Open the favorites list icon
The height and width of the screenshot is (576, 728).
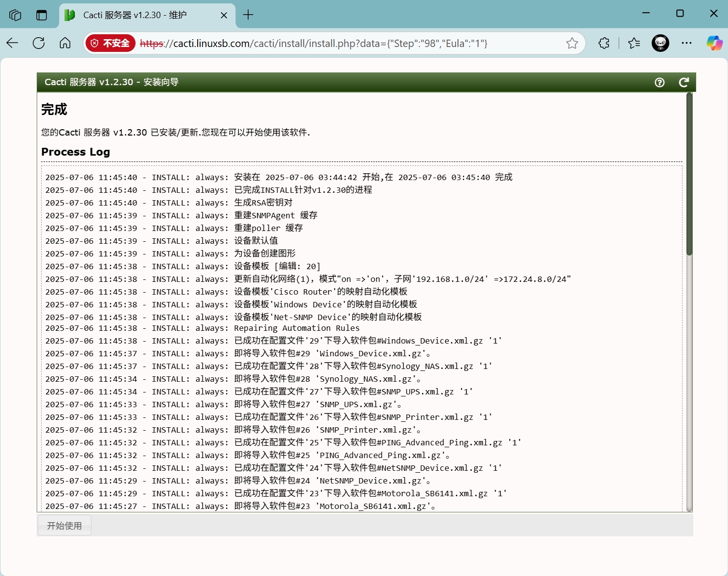pyautogui.click(x=634, y=43)
